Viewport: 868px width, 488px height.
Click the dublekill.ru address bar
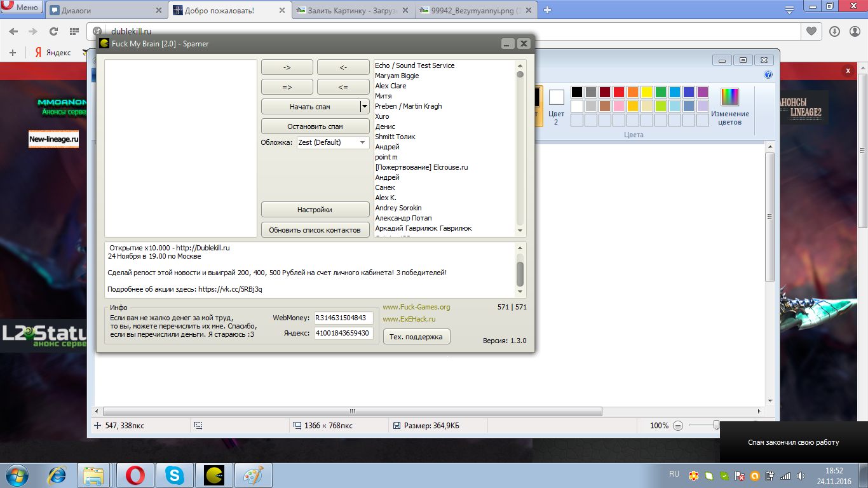[x=445, y=31]
